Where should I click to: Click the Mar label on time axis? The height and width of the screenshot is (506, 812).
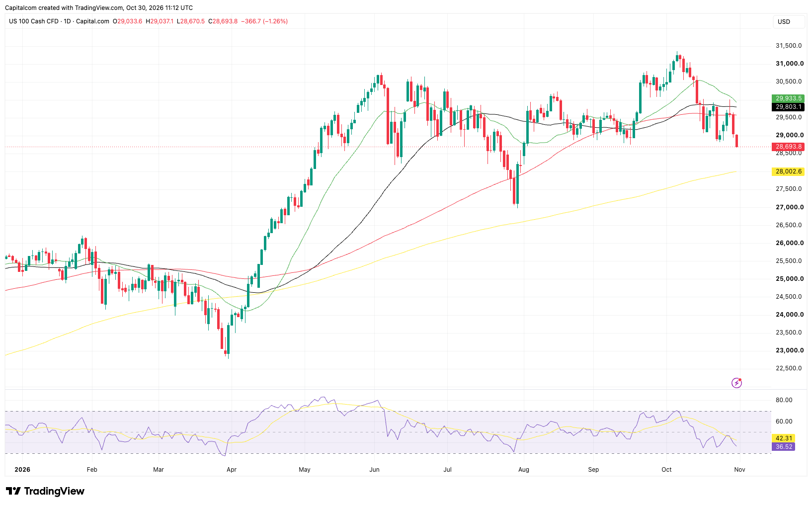tap(159, 470)
